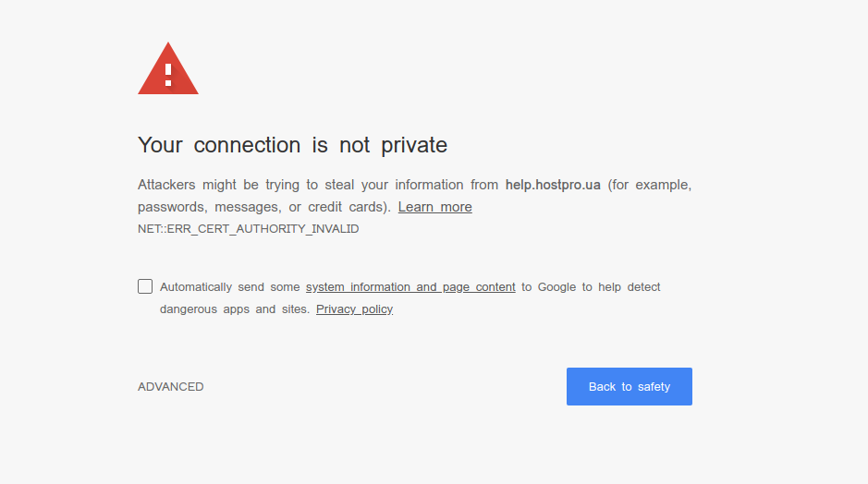The height and width of the screenshot is (484, 868).
Task: Click the 'passwords, messages, or credit cards' text
Action: [x=263, y=207]
